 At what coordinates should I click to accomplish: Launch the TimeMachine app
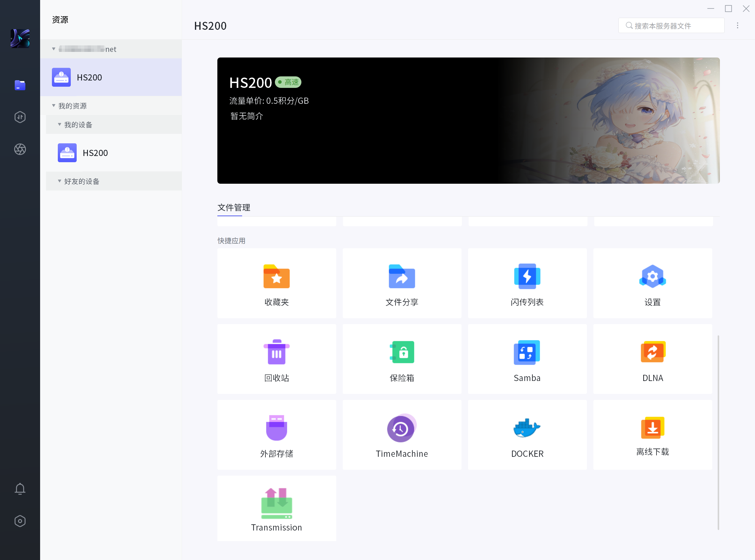tap(402, 435)
